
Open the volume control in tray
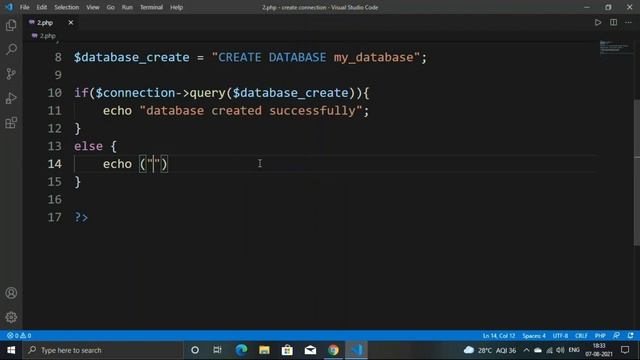tap(560, 350)
